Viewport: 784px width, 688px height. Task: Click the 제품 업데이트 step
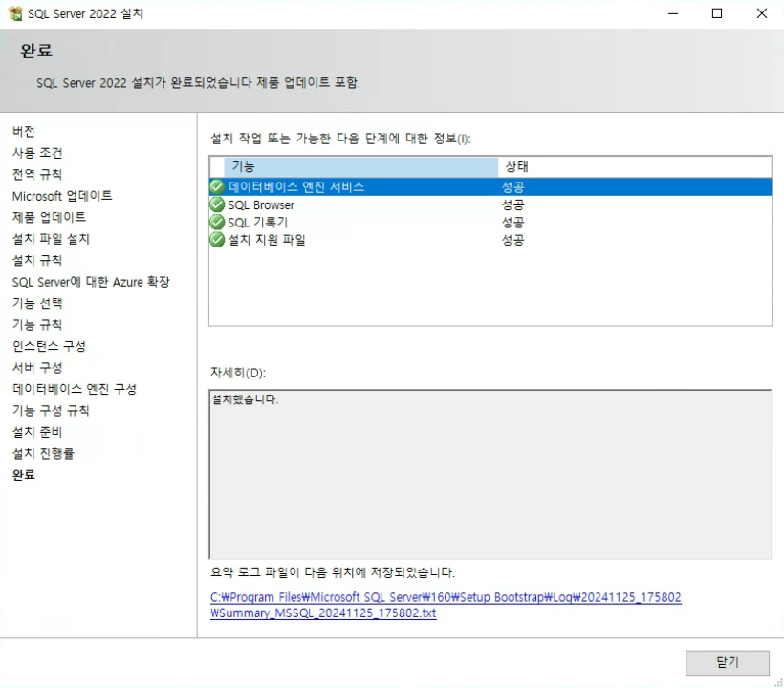coord(49,217)
